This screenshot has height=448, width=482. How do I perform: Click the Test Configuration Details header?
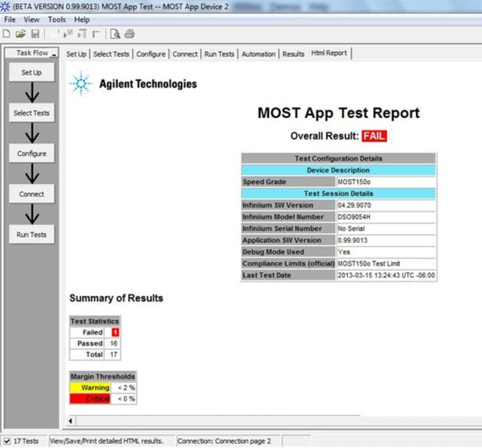tap(339, 158)
